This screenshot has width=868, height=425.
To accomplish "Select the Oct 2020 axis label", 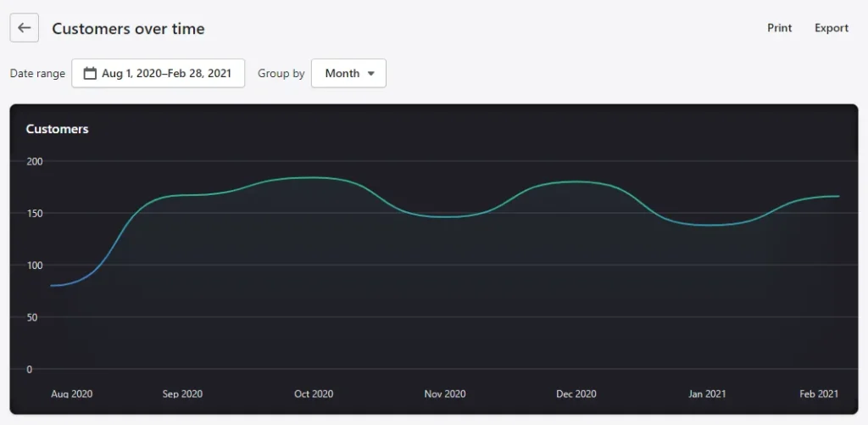I will 314,394.
